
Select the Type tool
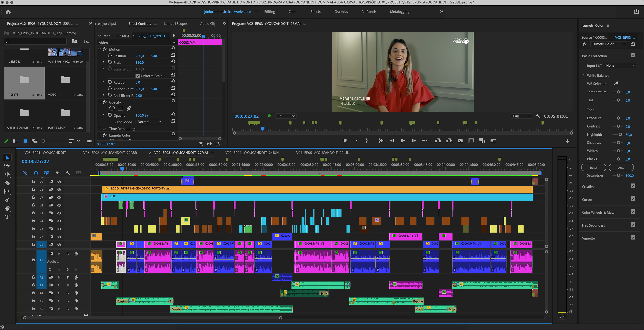7,217
